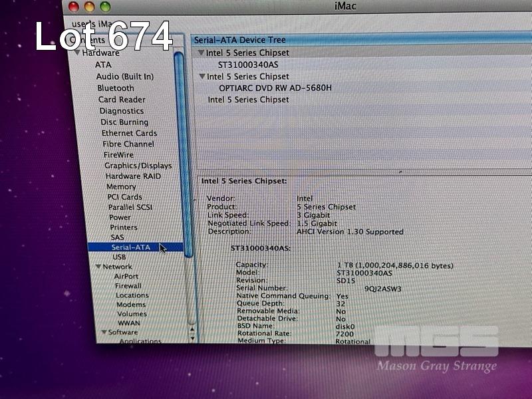Select AirPort under Network
Image resolution: width=532 pixels, height=399 pixels.
(x=126, y=276)
